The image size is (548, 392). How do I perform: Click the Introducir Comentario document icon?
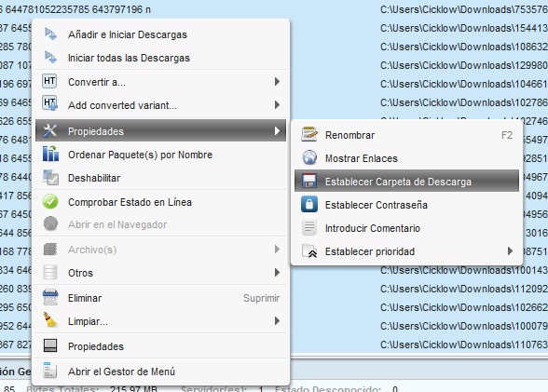tap(309, 227)
